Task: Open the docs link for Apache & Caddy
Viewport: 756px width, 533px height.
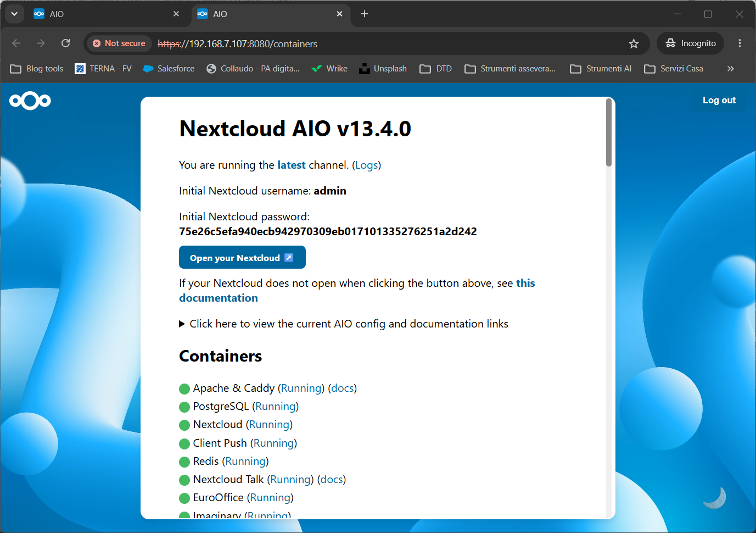Action: pyautogui.click(x=343, y=388)
